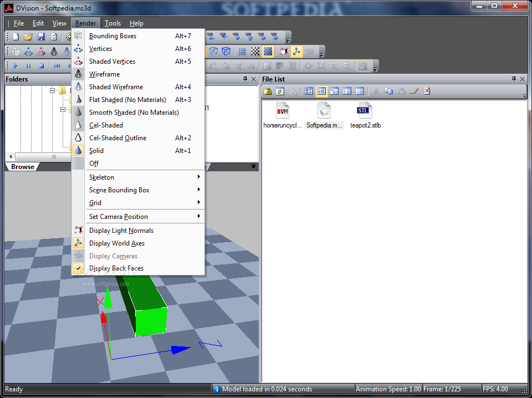This screenshot has height=398, width=532.
Task: Collapse the lower folder tree node
Action: pos(63,110)
